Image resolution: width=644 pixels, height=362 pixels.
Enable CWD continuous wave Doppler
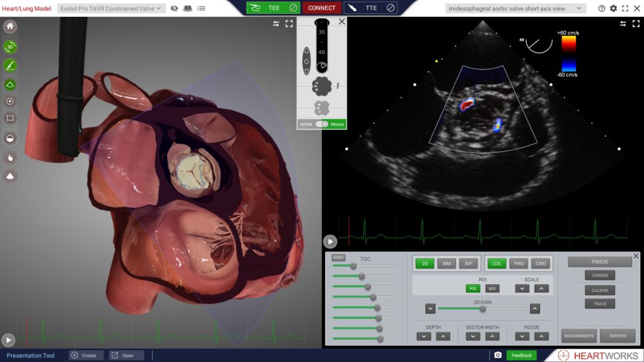[540, 263]
